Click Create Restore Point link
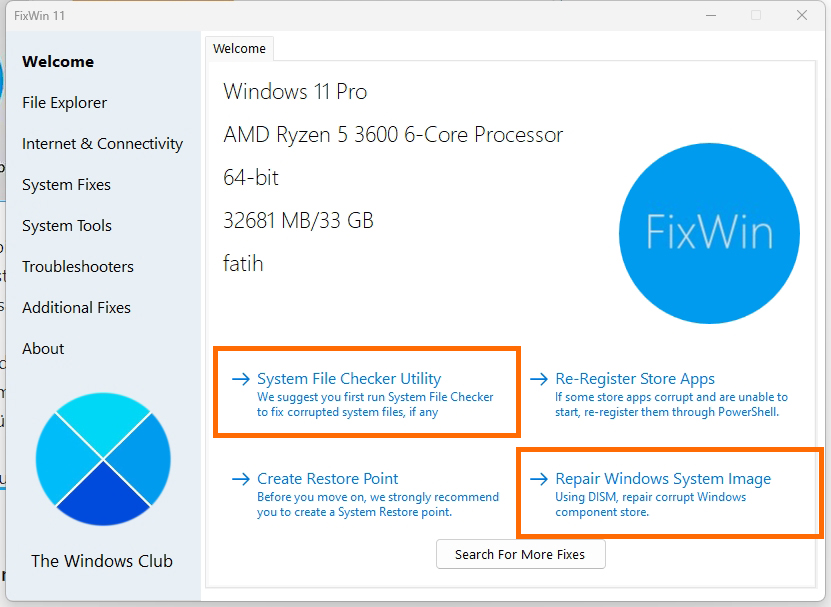The image size is (831, 607). (327, 479)
